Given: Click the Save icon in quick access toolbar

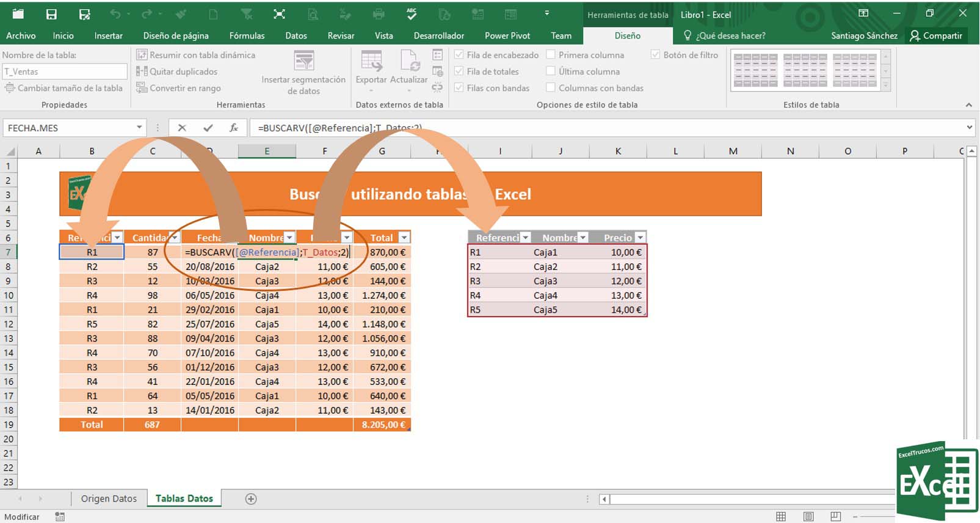Looking at the screenshot, I should [51, 14].
